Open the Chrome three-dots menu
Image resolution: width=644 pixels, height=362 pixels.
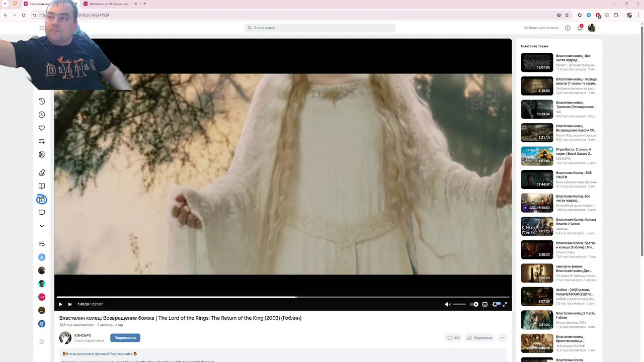[638, 15]
